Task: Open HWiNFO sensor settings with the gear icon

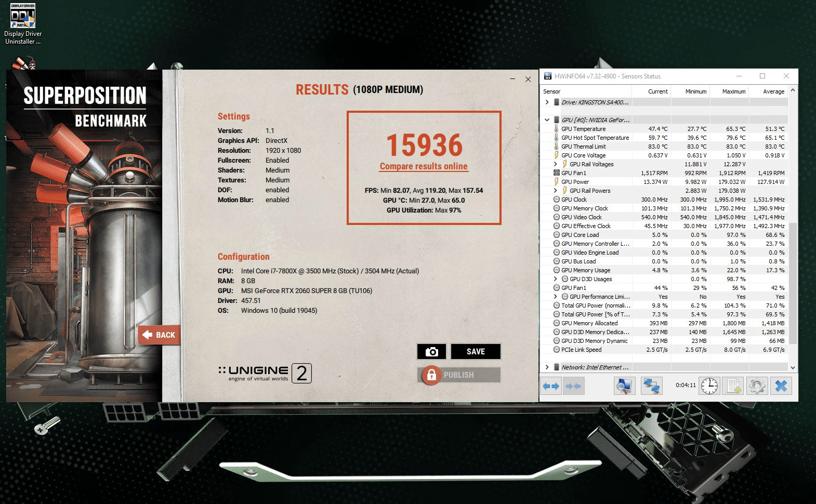Action: 757,386
